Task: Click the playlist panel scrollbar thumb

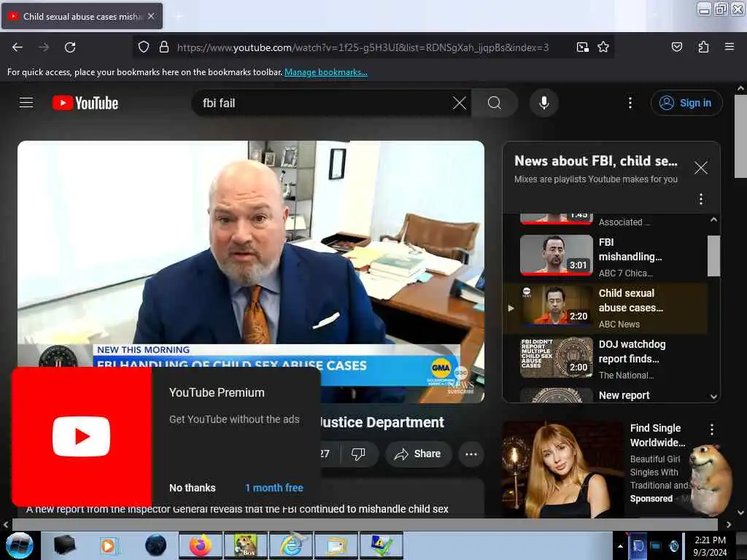Action: (713, 256)
